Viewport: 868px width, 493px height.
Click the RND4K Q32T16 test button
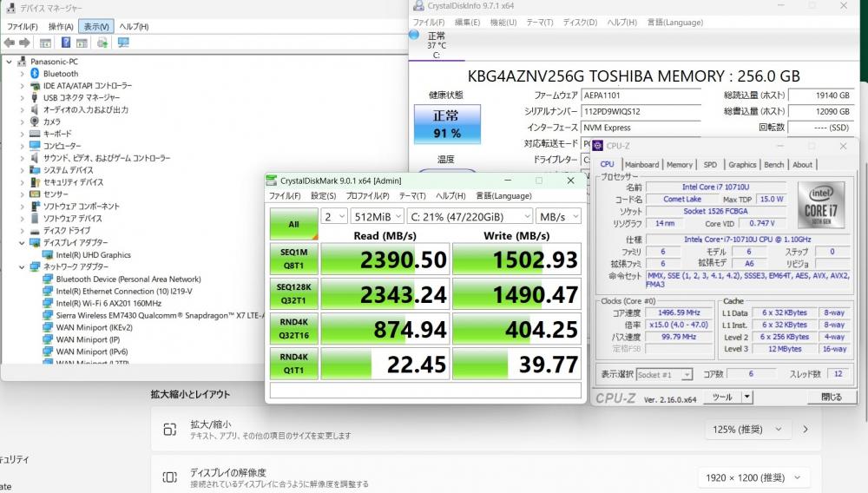[294, 329]
